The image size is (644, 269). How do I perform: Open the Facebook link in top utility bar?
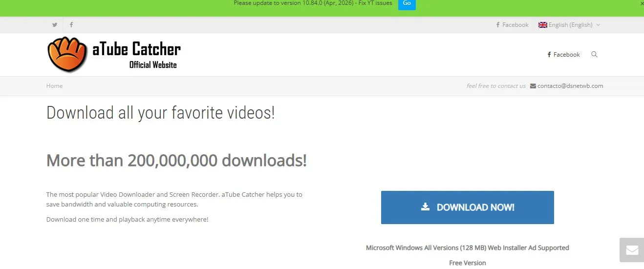click(x=512, y=25)
